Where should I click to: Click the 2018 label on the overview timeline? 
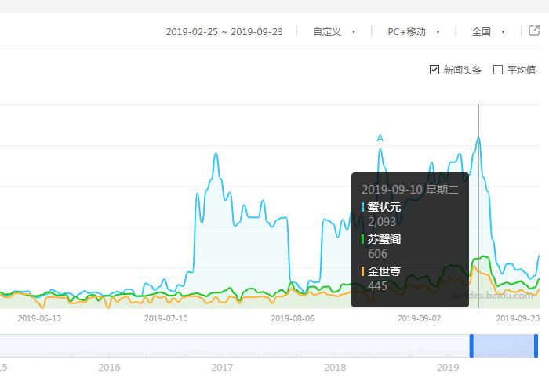(335, 368)
